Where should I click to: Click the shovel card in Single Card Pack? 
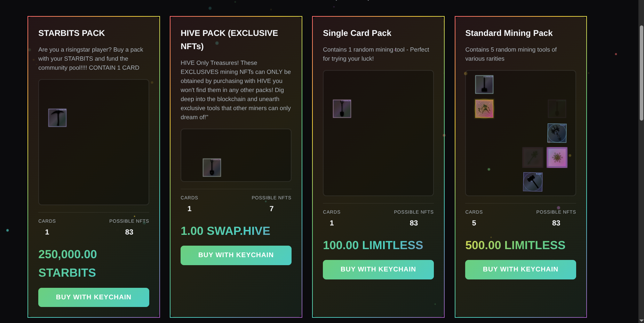[x=342, y=109]
